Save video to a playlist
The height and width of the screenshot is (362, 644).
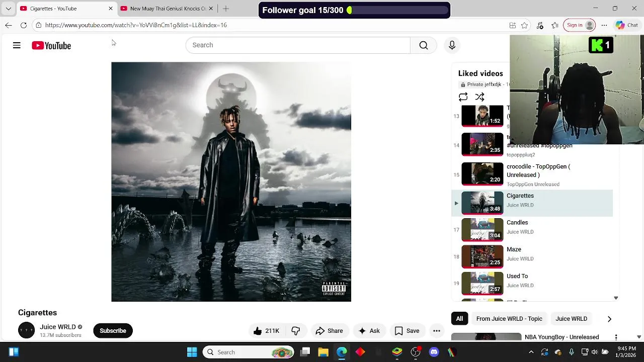pyautogui.click(x=407, y=331)
